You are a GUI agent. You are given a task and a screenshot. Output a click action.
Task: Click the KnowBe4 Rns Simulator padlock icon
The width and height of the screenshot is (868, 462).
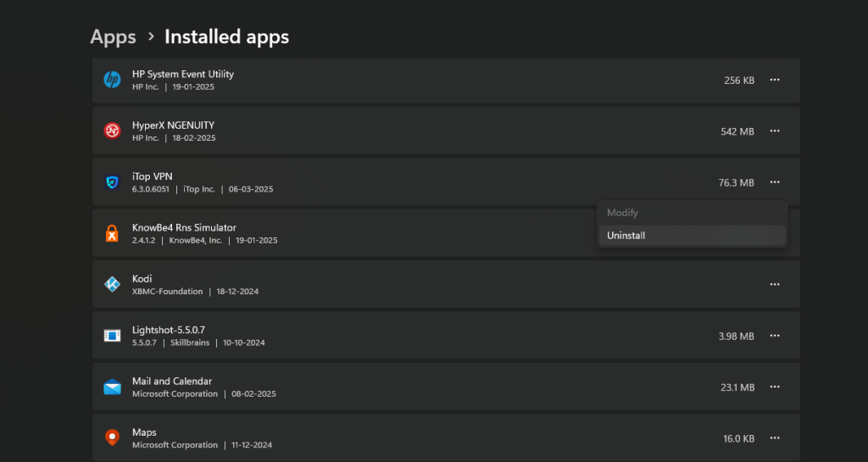coord(112,234)
